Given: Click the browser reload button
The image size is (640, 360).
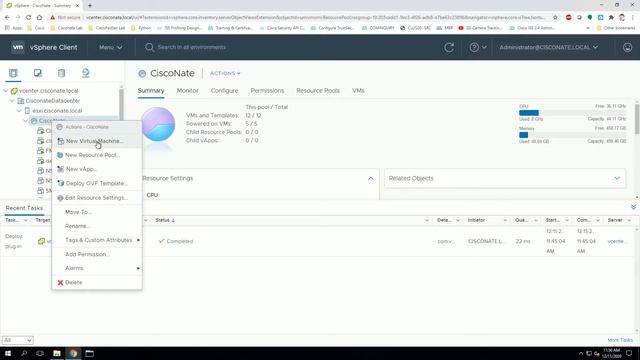Looking at the screenshot, I should (x=29, y=18).
